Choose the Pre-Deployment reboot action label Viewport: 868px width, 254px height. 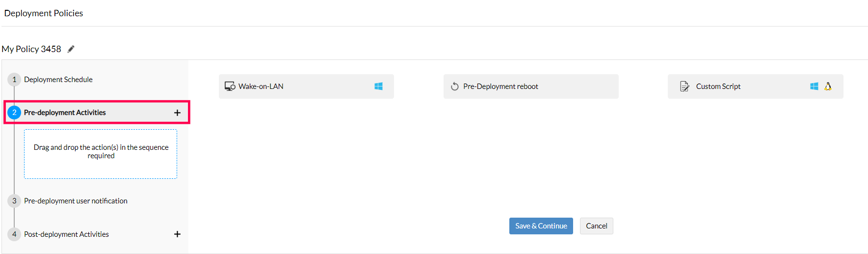(500, 86)
